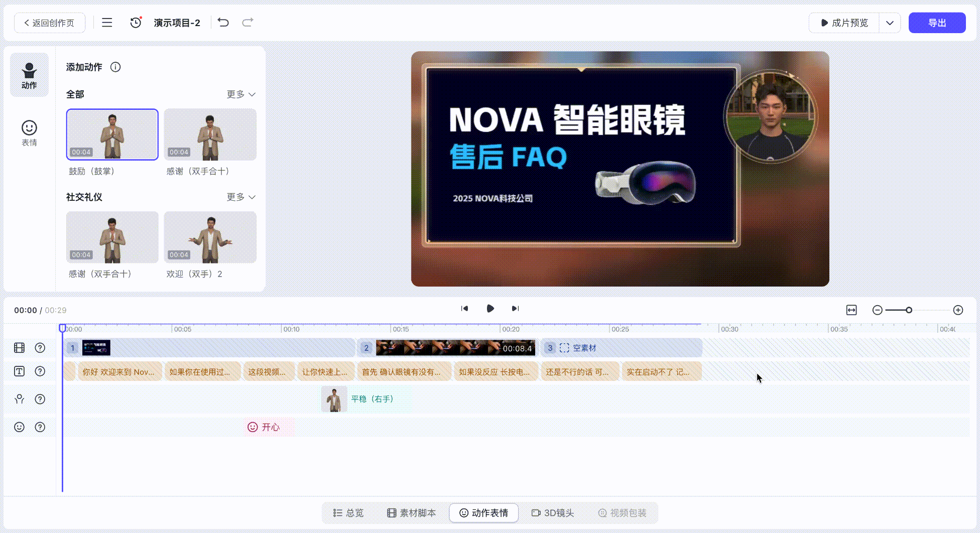
Task: Select text clip 你好 欢迎来到 Nov...
Action: (x=119, y=372)
